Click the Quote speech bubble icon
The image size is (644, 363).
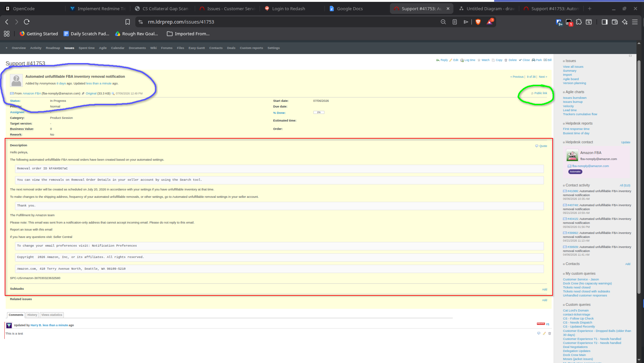(537, 146)
